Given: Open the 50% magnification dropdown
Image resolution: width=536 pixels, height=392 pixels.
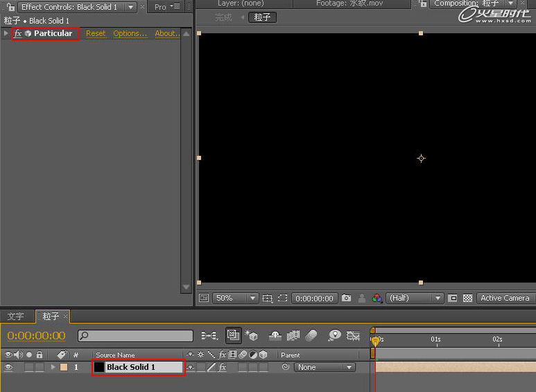Looking at the screenshot, I should coord(235,299).
